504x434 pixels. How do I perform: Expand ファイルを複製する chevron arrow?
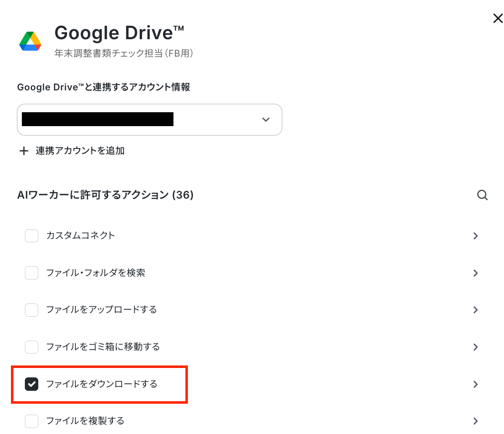(476, 421)
